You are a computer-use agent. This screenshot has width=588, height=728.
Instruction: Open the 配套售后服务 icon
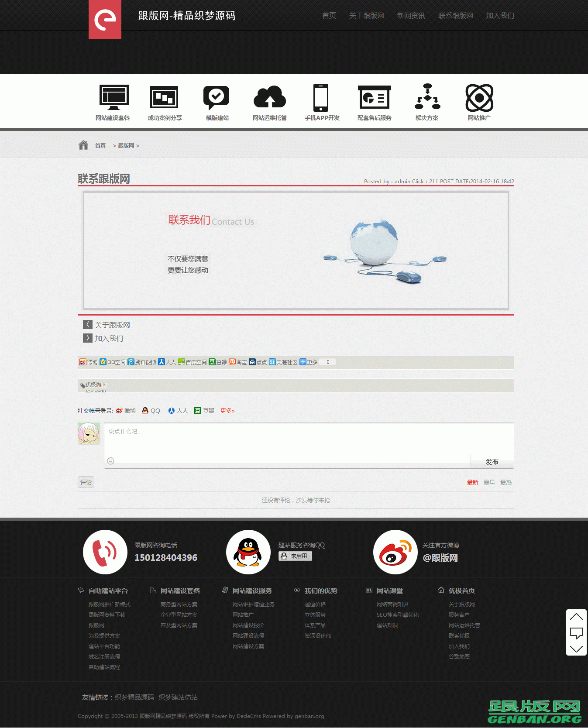point(374,97)
